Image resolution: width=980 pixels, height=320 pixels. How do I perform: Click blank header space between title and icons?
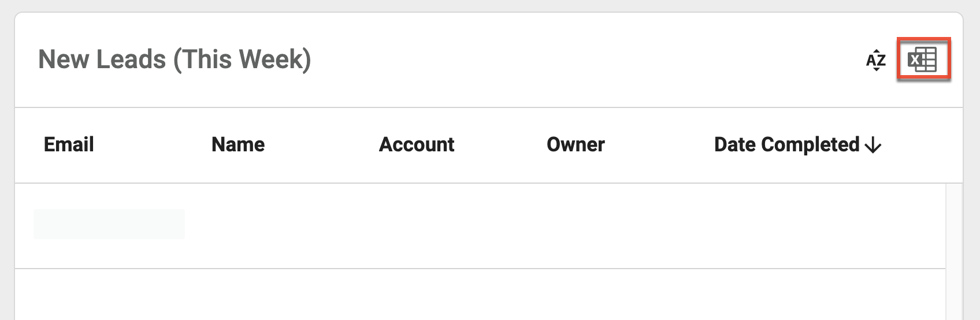pyautogui.click(x=578, y=59)
